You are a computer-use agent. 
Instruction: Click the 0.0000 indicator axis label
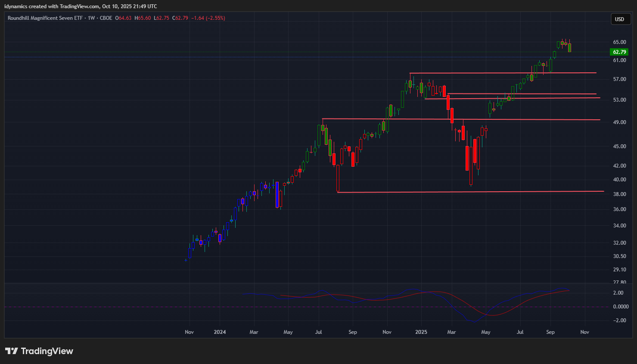coord(621,307)
